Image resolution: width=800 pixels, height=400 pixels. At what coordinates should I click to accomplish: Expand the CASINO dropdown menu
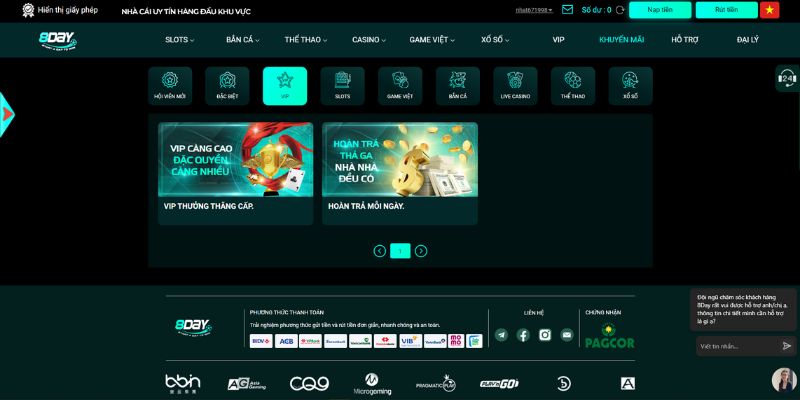point(369,40)
